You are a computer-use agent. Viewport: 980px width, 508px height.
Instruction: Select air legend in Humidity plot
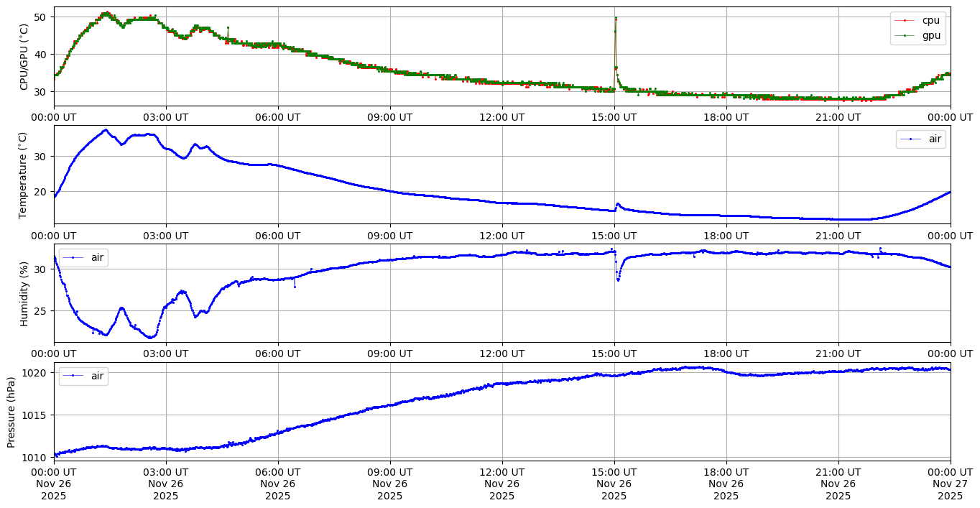coord(84,258)
